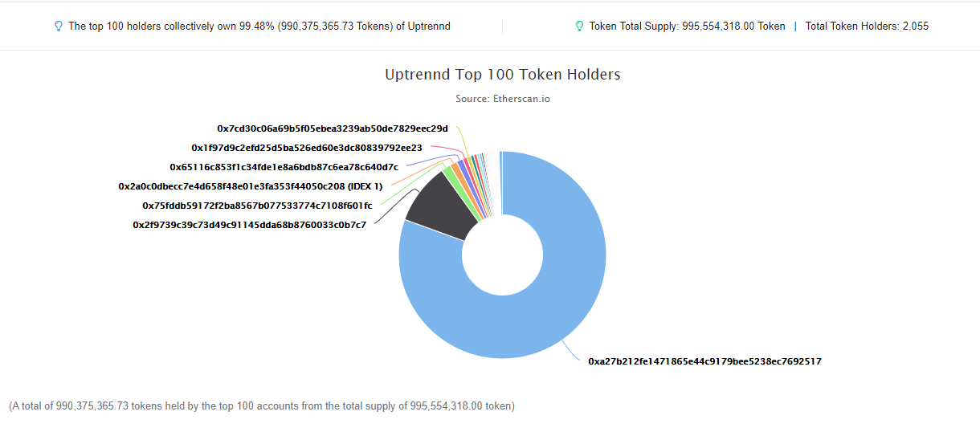Click address label 0x7cd30c06a69b5f05ebea3239ab50de7829eec29d

(x=333, y=128)
